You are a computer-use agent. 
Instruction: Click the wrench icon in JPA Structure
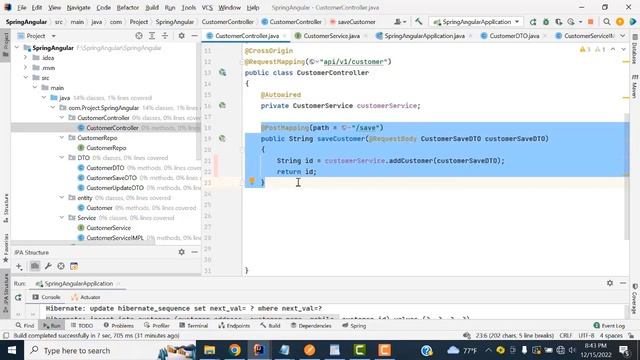tap(48, 266)
